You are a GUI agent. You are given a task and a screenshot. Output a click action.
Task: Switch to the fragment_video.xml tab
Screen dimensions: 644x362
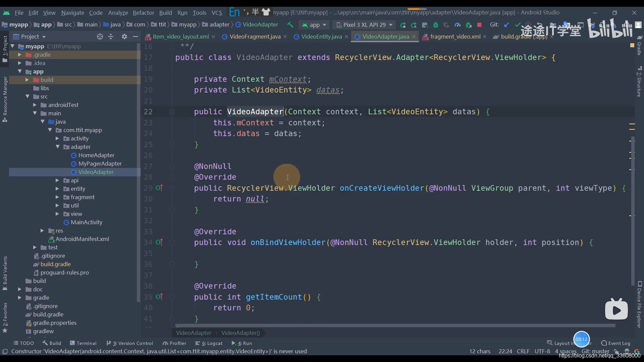[x=455, y=37]
